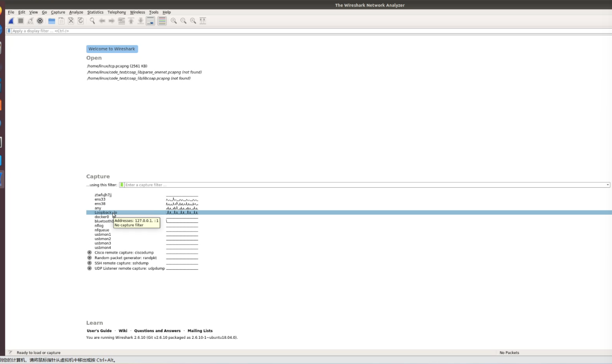The height and width of the screenshot is (364, 612).
Task: Expand the capture filter dropdown arrow
Action: pos(608,185)
